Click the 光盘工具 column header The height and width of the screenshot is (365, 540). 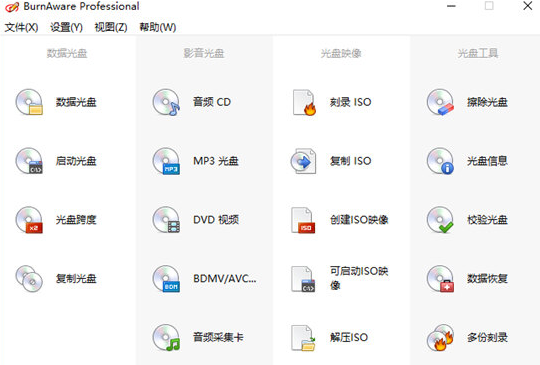pos(478,53)
